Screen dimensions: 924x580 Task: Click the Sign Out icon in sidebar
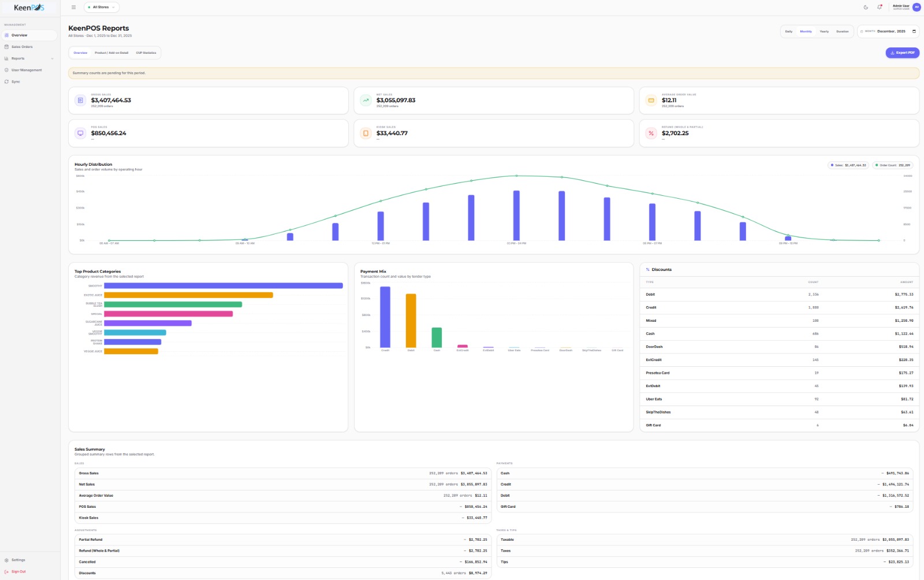point(6,571)
